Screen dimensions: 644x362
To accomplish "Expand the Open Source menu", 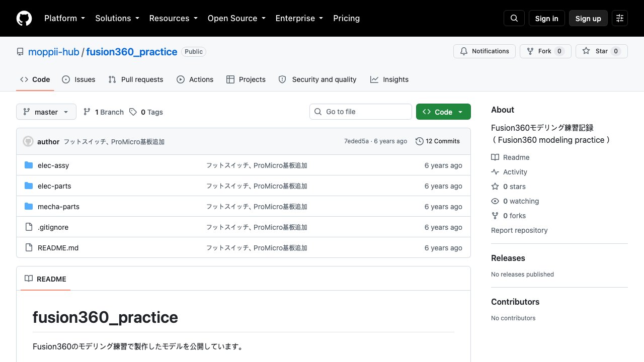I will 236,18.
